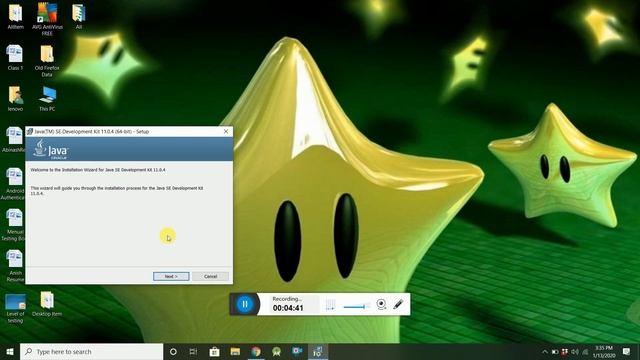Open File Explorer from taskbar
The width and height of the screenshot is (640, 360).
[235, 351]
